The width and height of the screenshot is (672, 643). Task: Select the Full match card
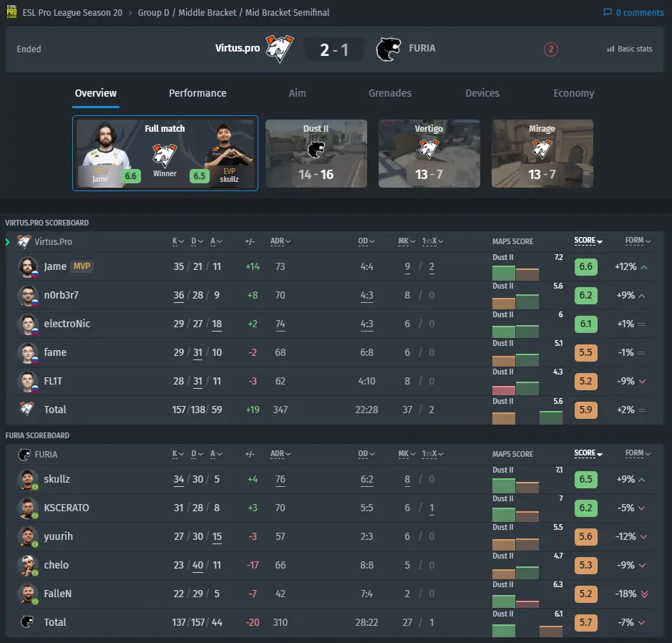tap(165, 153)
